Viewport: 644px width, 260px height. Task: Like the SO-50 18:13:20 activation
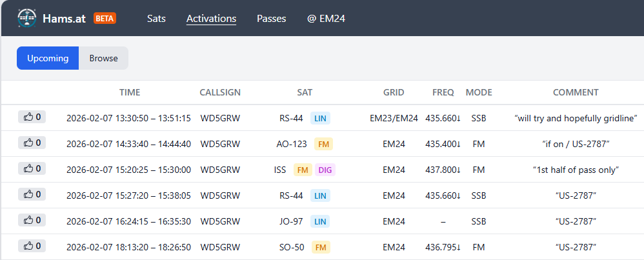coord(32,246)
